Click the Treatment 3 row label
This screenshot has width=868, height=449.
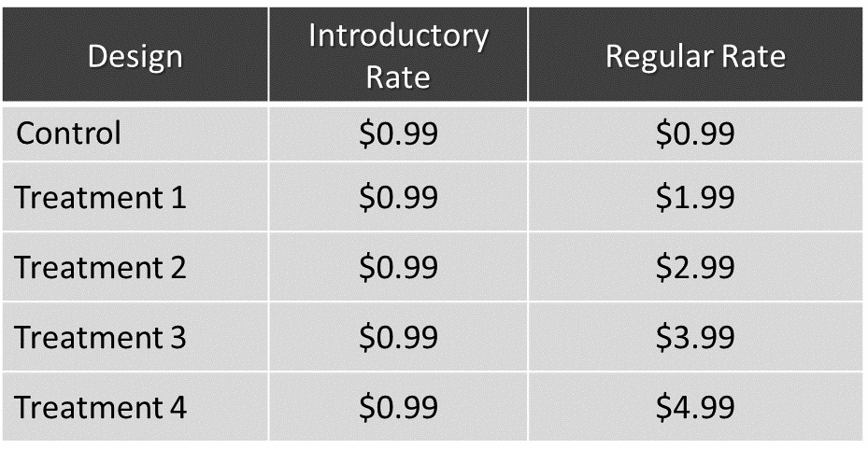click(100, 337)
